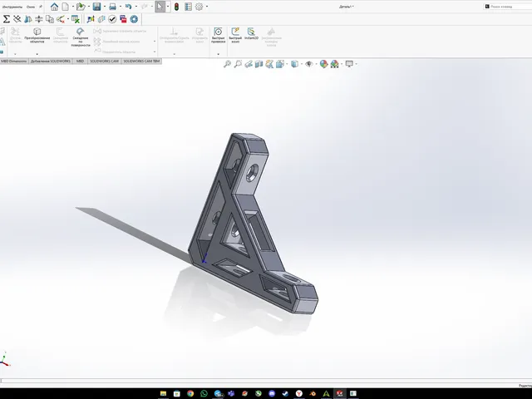Expand the View Settings monitor dropdown
The width and height of the screenshot is (532, 399).
click(357, 64)
